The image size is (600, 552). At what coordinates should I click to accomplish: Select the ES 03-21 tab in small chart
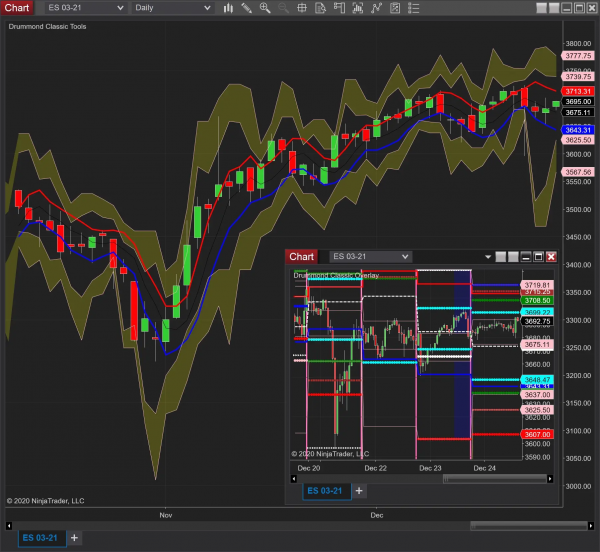(x=327, y=491)
